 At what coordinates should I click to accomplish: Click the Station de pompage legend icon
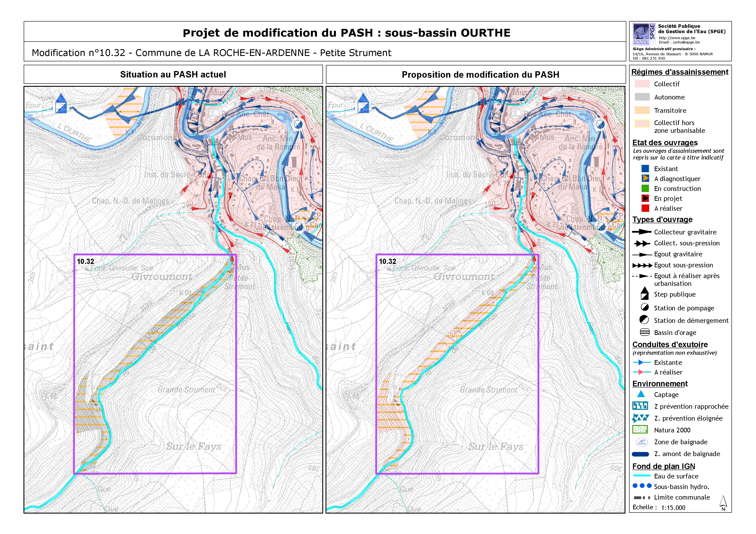tap(644, 307)
